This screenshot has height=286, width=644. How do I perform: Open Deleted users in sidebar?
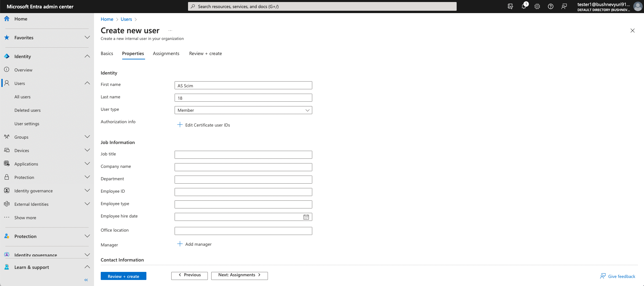(28, 110)
